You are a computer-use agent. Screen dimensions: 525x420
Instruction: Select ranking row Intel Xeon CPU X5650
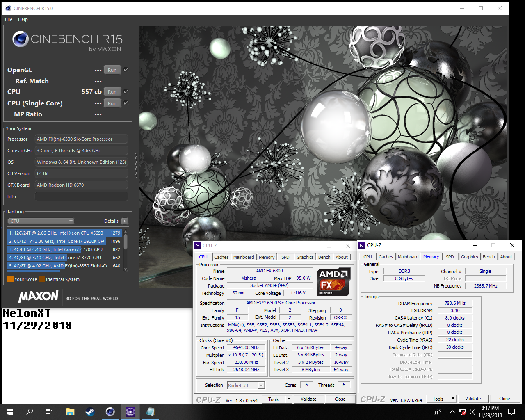pos(65,233)
